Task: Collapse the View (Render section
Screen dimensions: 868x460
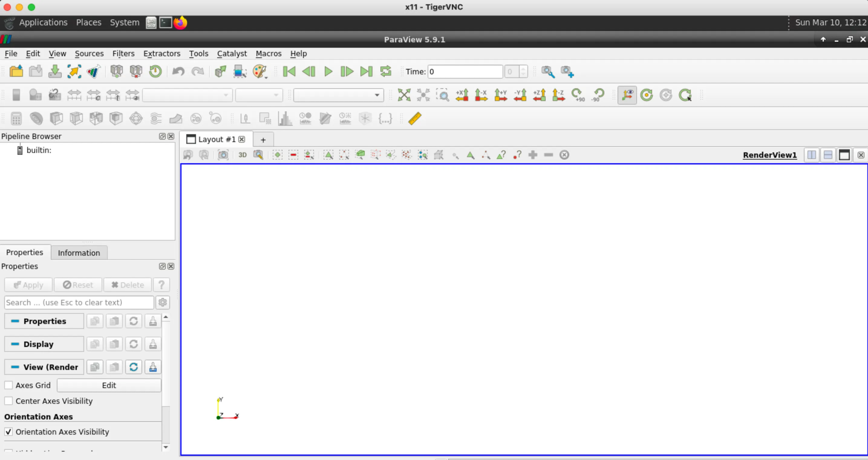Action: [x=44, y=367]
